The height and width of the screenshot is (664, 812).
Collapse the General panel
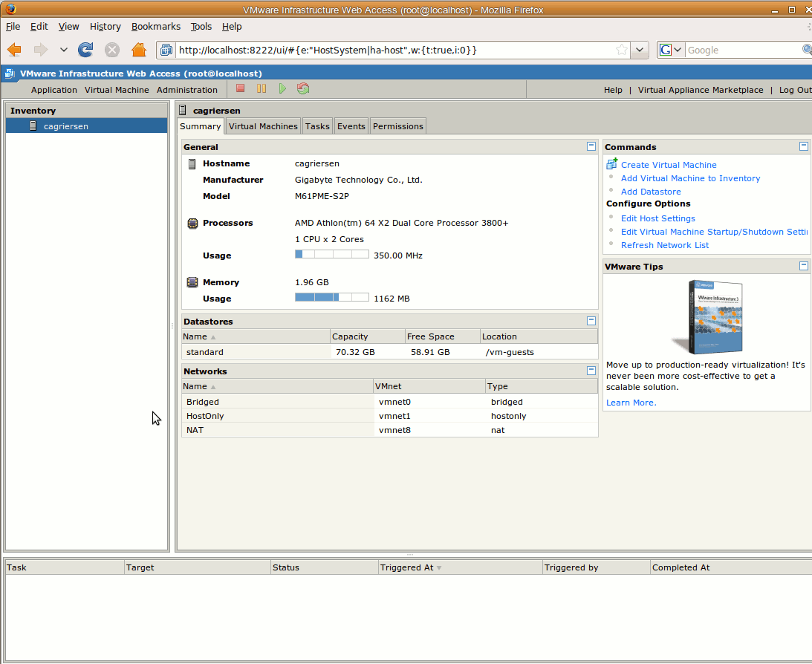[x=591, y=146]
